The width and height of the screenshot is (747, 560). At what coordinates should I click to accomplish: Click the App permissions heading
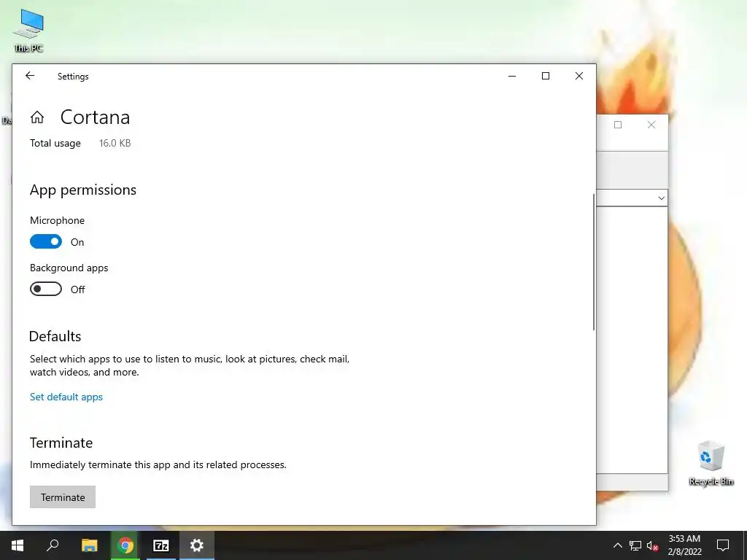[83, 190]
